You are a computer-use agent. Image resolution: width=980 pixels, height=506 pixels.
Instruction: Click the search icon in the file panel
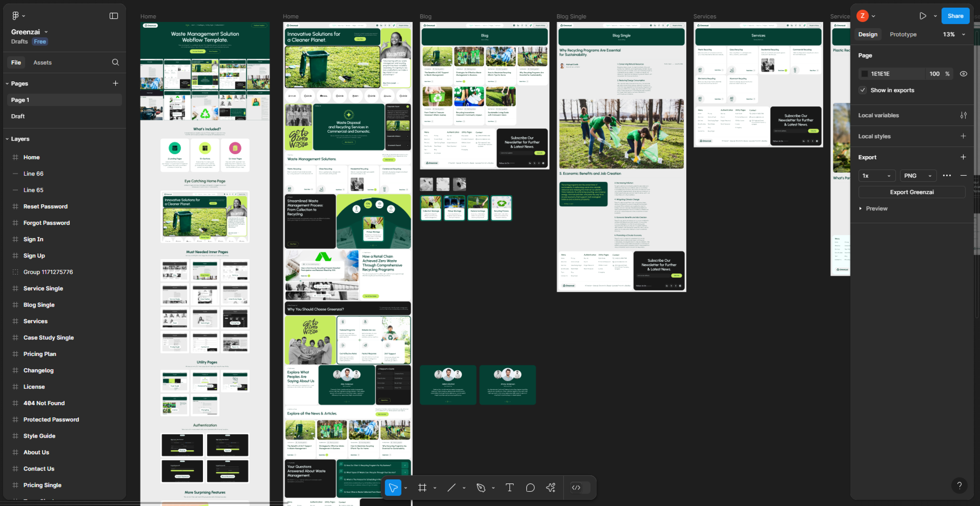coord(115,62)
